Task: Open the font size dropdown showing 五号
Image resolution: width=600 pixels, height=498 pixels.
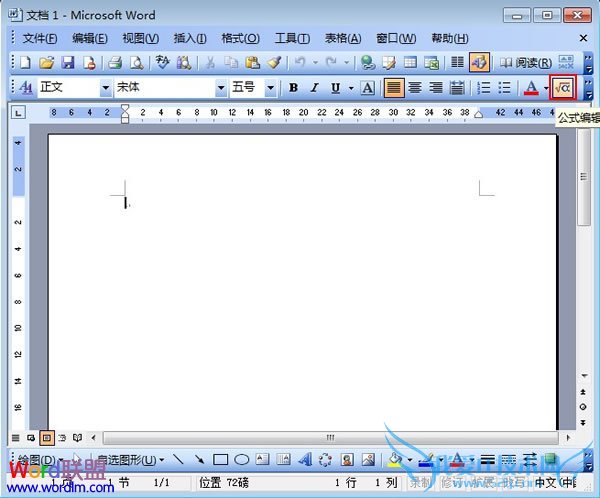Action: point(270,88)
